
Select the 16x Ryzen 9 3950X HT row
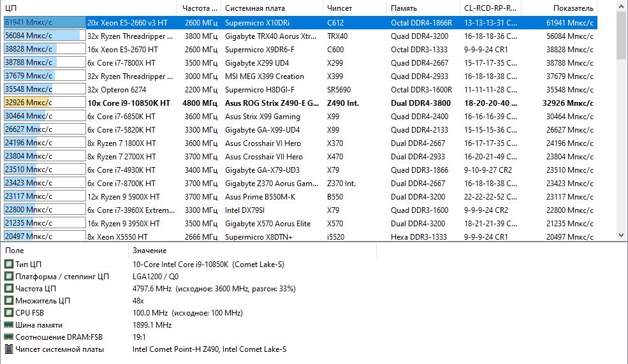click(300, 224)
